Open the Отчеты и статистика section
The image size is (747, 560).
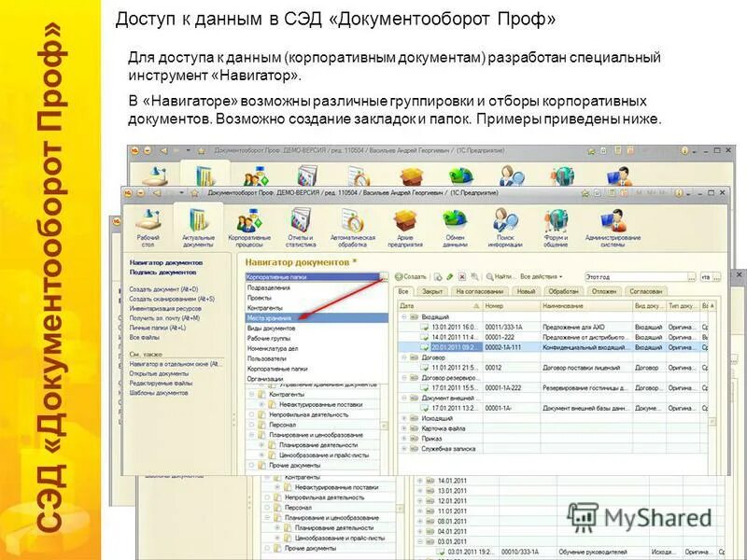[x=301, y=228]
